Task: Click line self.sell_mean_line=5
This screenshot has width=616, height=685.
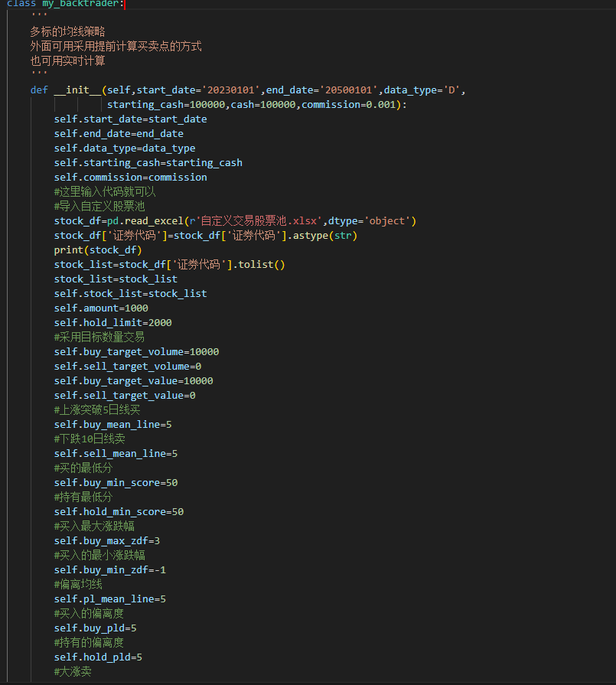Action: pos(116,453)
